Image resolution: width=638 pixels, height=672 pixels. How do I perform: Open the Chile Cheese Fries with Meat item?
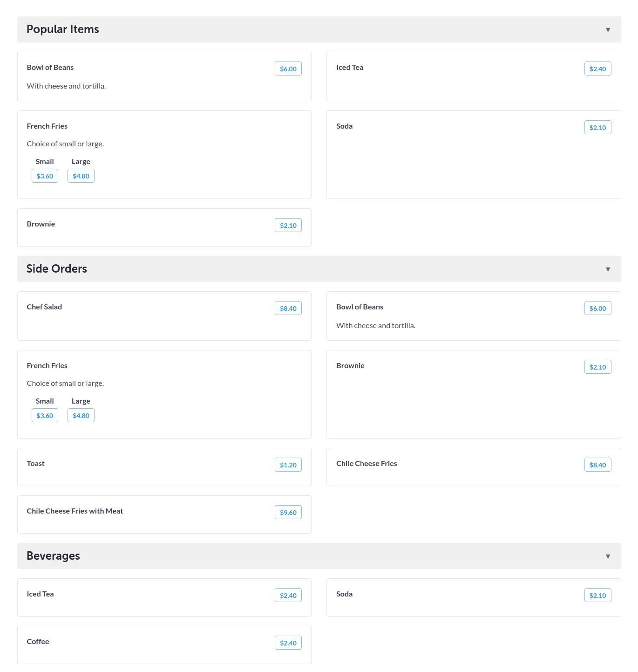pos(75,511)
